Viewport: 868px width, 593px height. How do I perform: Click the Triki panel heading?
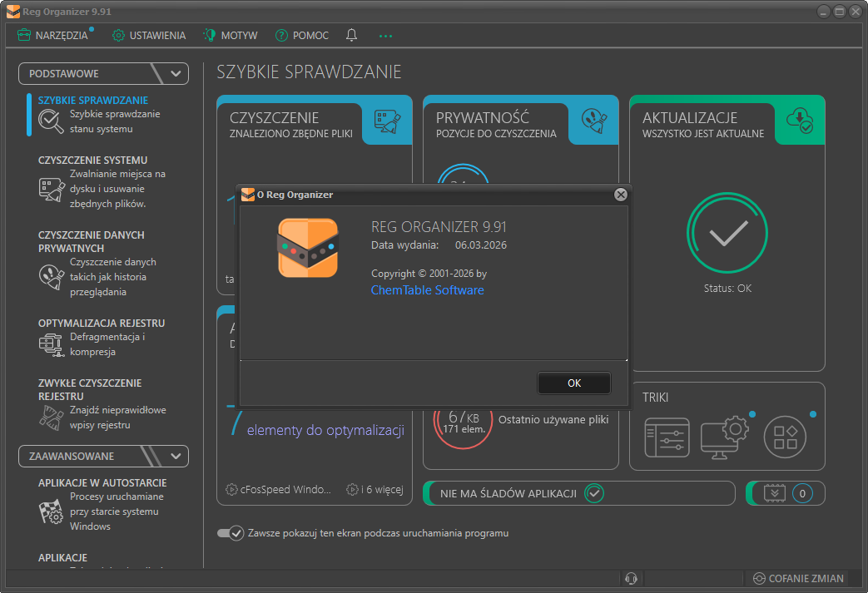click(x=656, y=398)
